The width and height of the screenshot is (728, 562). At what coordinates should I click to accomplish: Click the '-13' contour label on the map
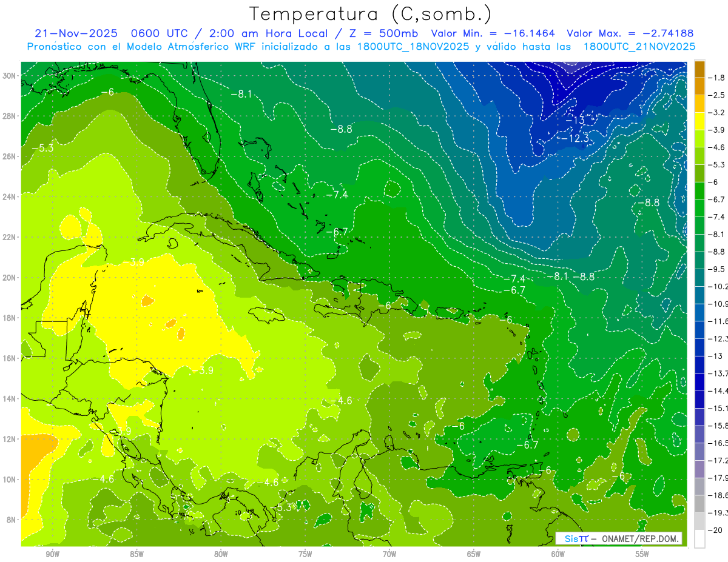[x=575, y=120]
